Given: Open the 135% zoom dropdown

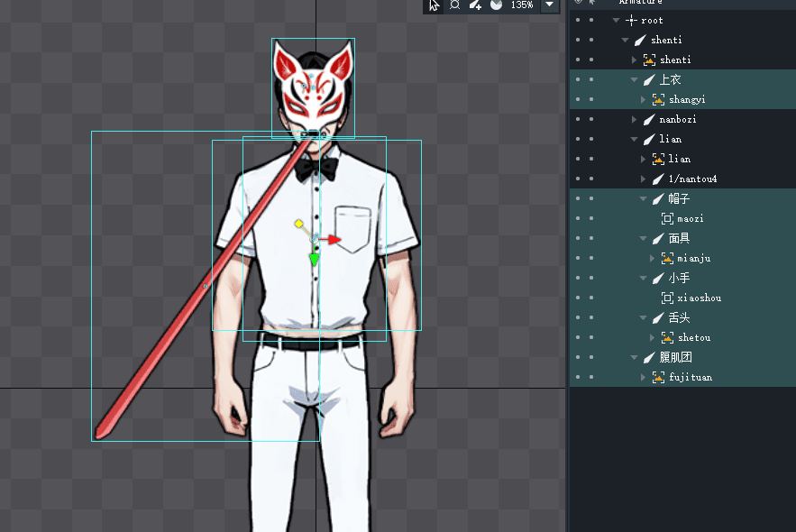Looking at the screenshot, I should pos(548,5).
